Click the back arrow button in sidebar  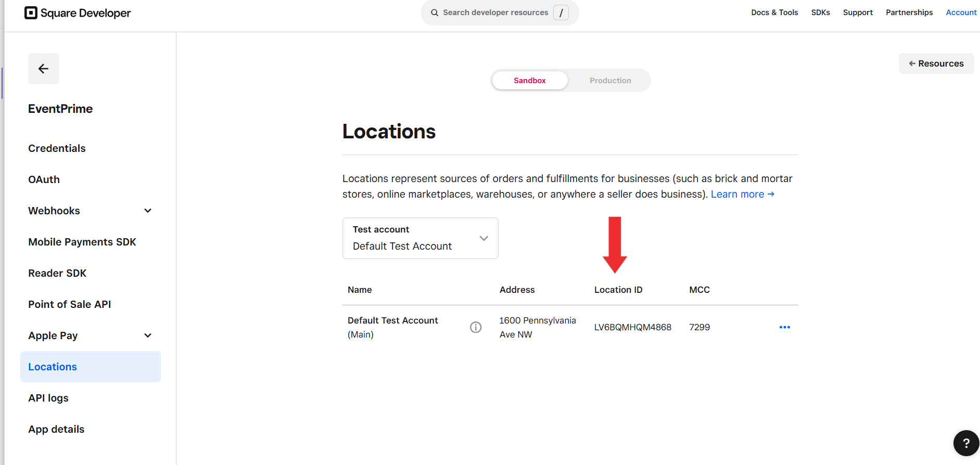44,69
